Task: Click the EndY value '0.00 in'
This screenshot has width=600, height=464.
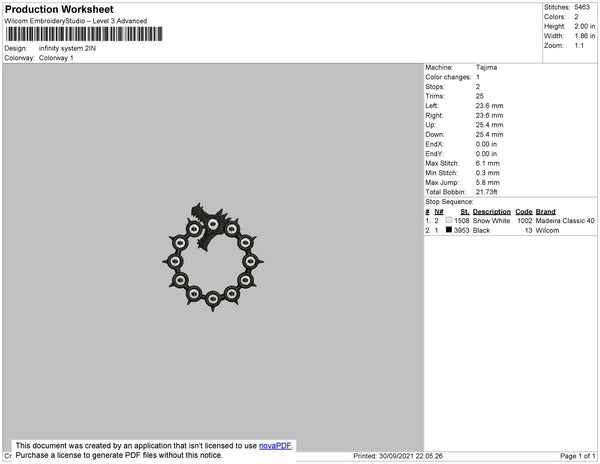Action: [x=486, y=154]
